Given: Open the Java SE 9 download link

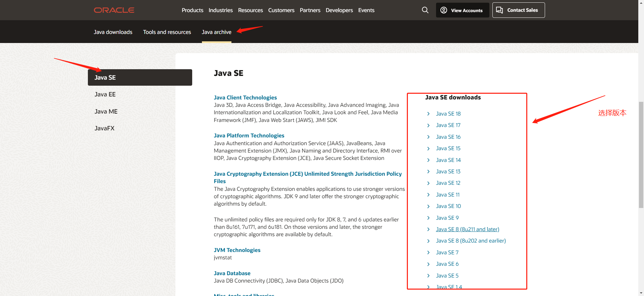Looking at the screenshot, I should click(x=447, y=218).
